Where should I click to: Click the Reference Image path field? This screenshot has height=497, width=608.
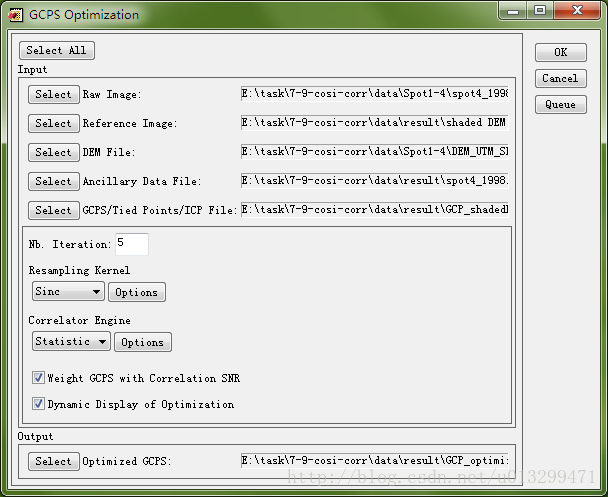375,123
